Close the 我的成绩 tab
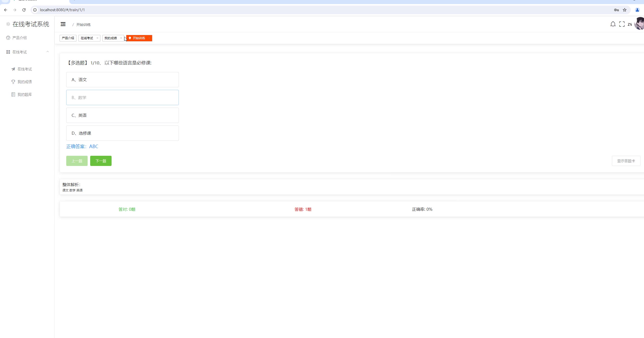The image size is (644, 338). coord(121,38)
